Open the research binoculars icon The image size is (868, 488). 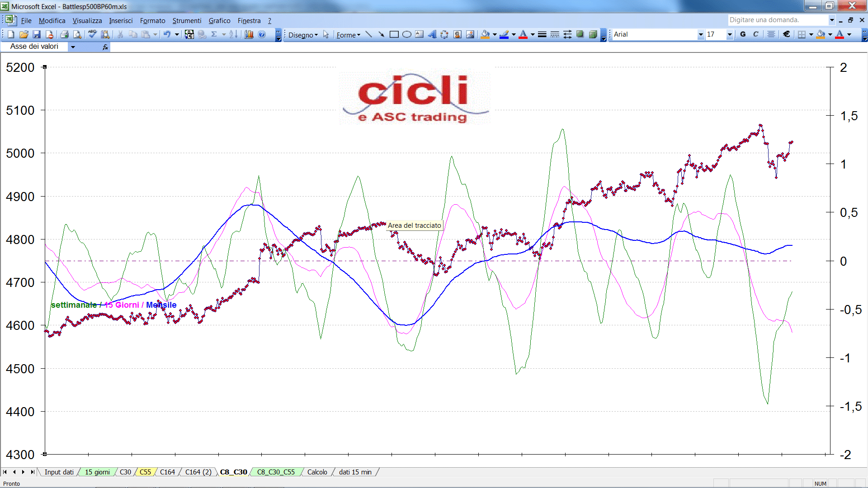click(105, 34)
